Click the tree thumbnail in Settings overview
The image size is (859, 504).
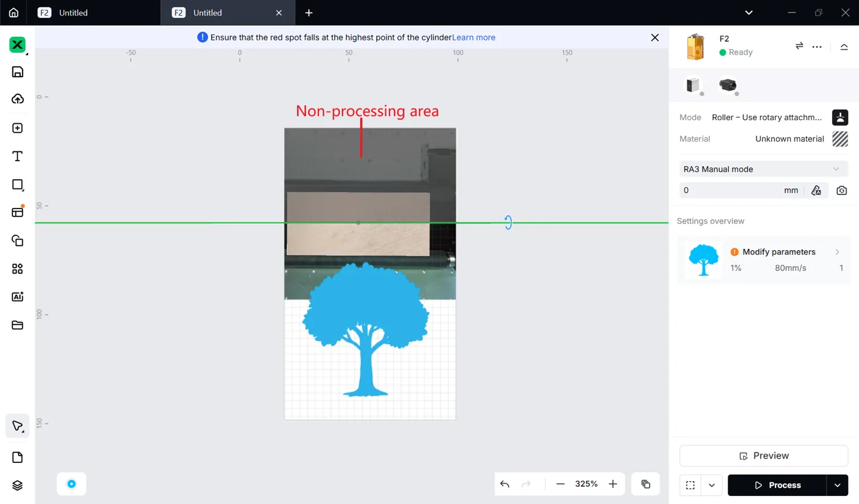point(703,260)
